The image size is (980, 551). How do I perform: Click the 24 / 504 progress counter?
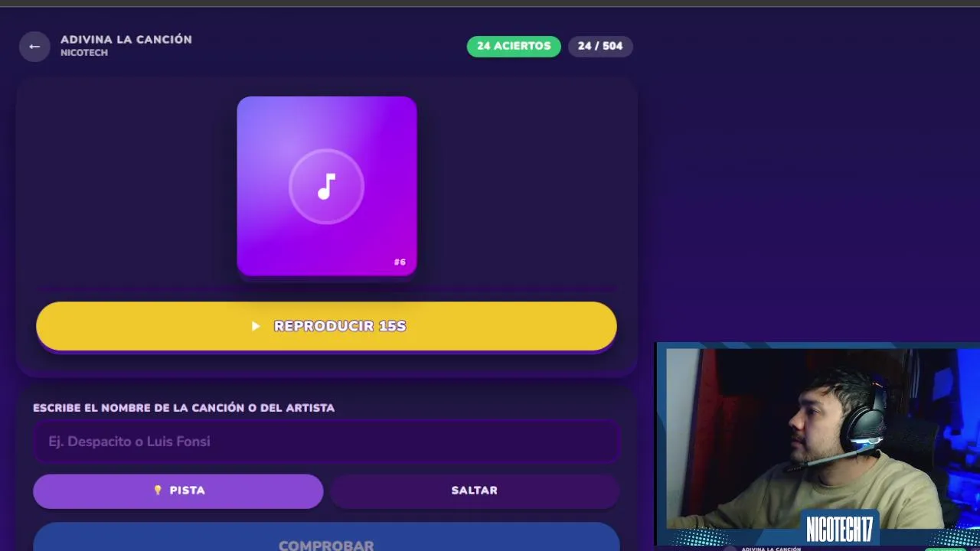(600, 46)
